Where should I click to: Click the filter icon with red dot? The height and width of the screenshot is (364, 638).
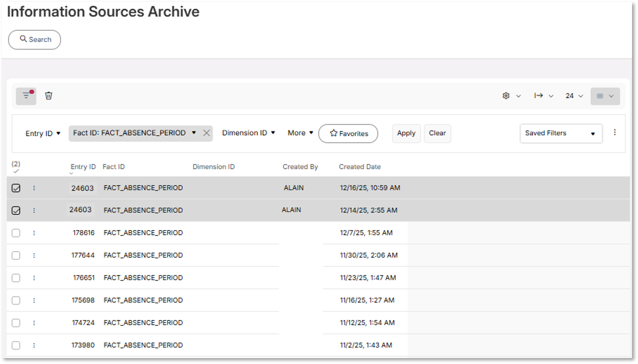[26, 96]
